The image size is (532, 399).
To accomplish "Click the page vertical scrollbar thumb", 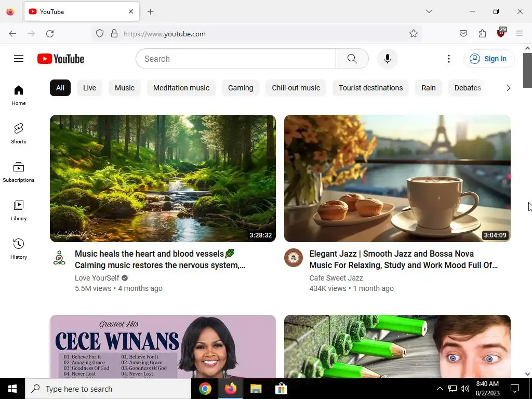I will point(527,70).
